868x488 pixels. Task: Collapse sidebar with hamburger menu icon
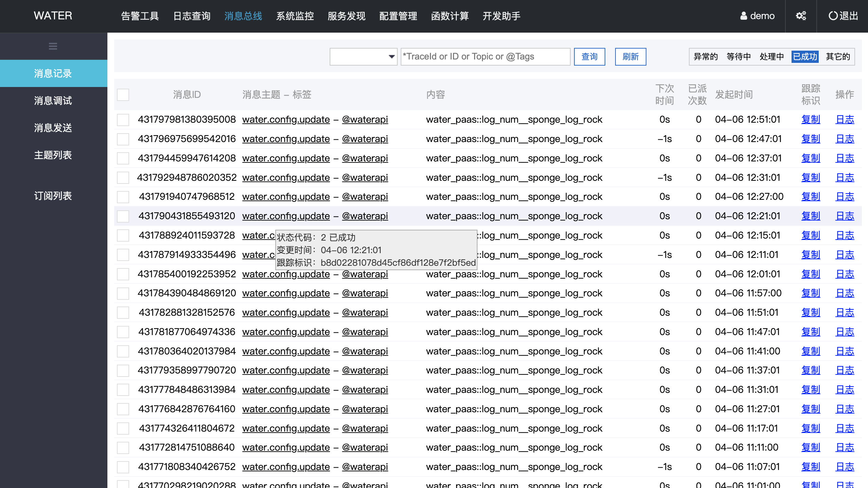[53, 46]
